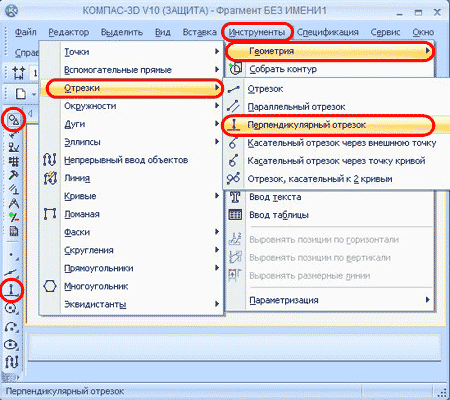
Task: Expand the Параметризация submenu
Action: click(x=330, y=300)
